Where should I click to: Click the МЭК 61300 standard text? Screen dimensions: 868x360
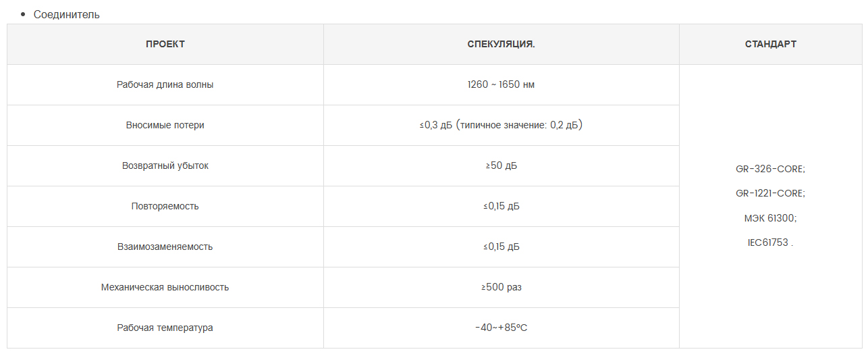click(770, 218)
